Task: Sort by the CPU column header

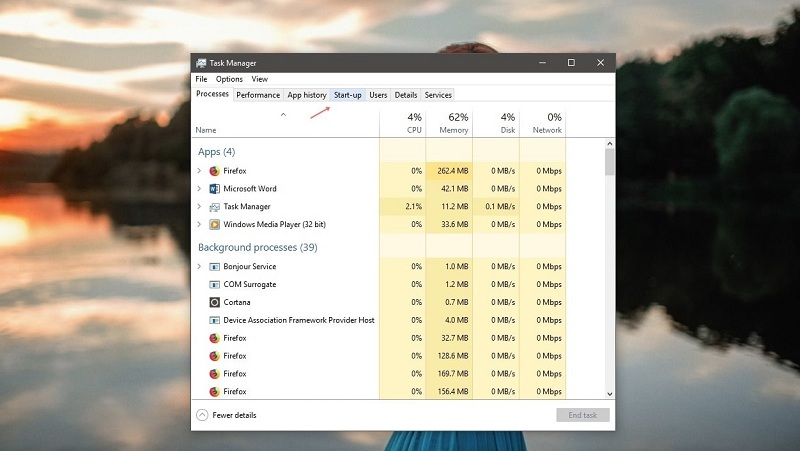Action: (403, 123)
